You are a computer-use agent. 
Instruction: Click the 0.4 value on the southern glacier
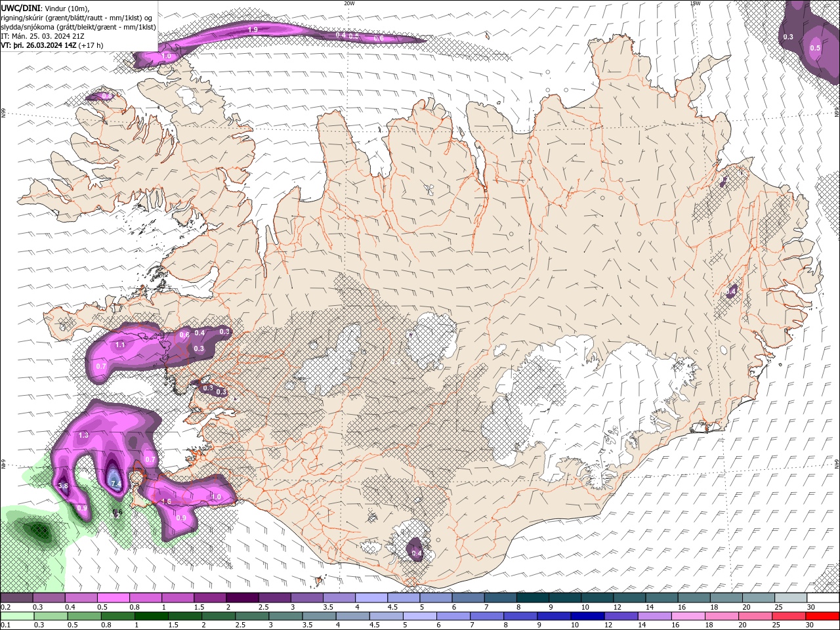(x=417, y=553)
